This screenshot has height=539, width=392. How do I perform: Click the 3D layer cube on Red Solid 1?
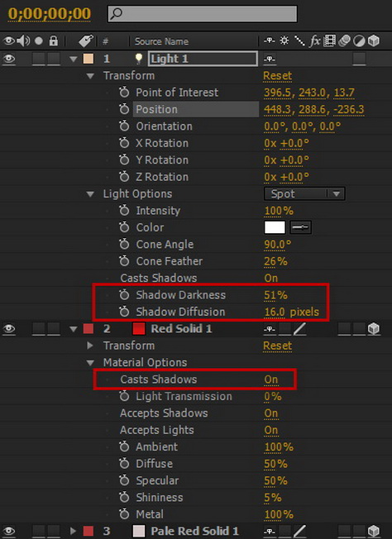point(374,329)
